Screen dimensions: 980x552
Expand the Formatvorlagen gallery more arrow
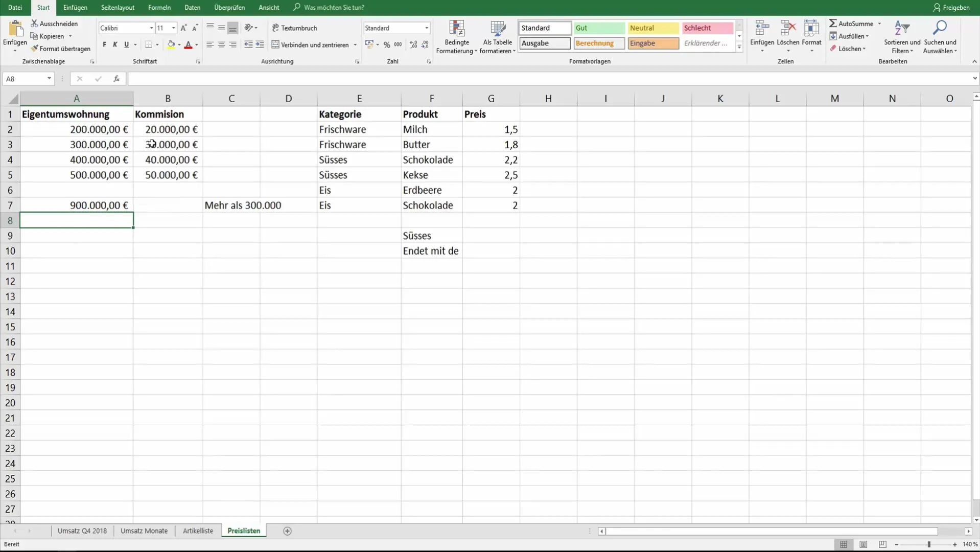[x=739, y=47]
